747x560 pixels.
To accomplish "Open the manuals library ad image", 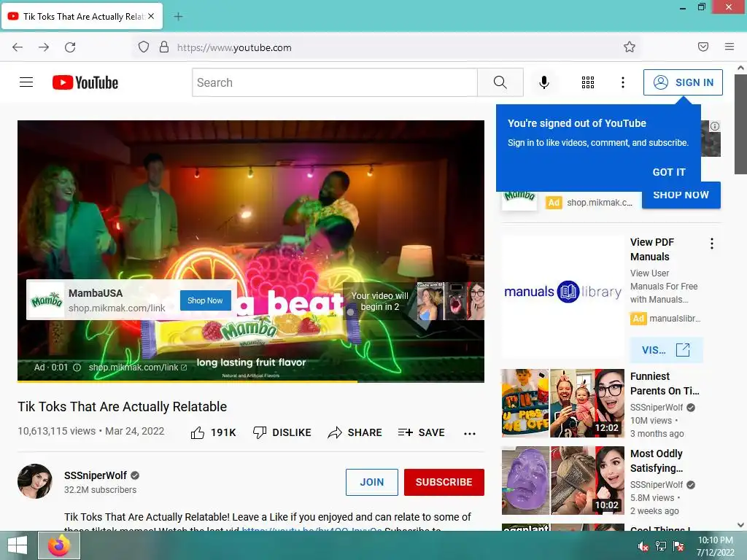I will tap(562, 297).
